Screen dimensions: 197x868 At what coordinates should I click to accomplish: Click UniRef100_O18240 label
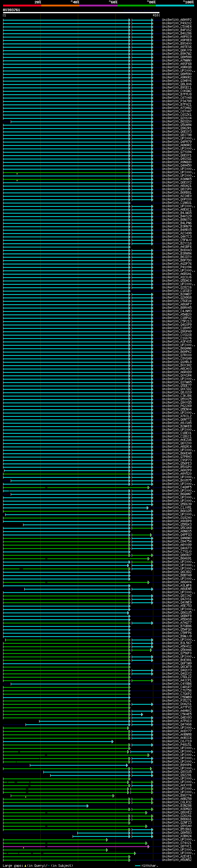pyautogui.click(x=176, y=518)
